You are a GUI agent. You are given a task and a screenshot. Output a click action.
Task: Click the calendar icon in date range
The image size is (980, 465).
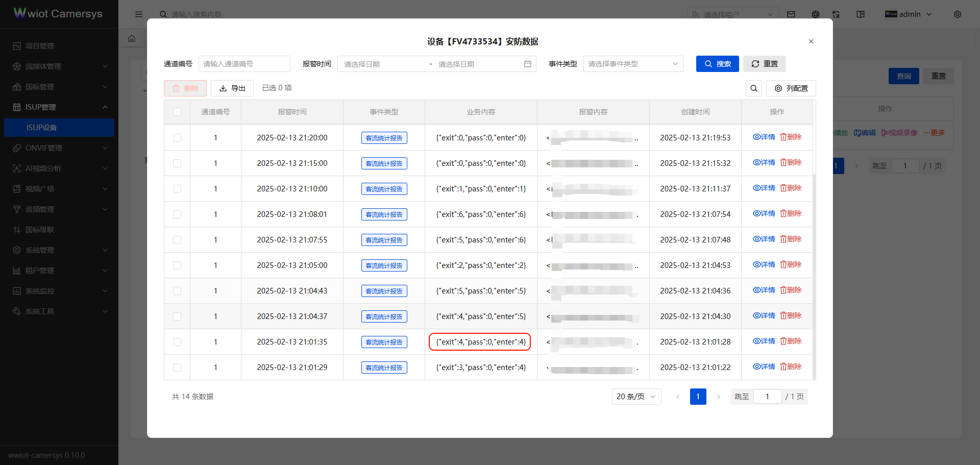527,64
